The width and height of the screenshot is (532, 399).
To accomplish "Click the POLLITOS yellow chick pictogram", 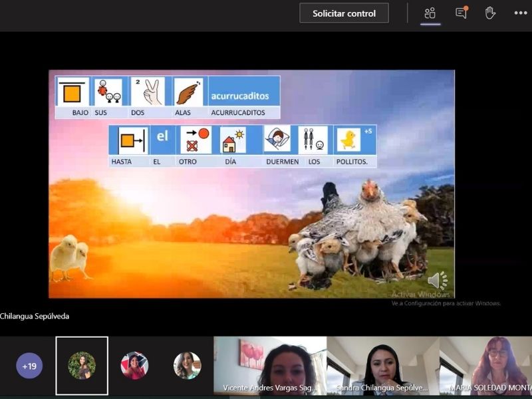I will coord(348,140).
